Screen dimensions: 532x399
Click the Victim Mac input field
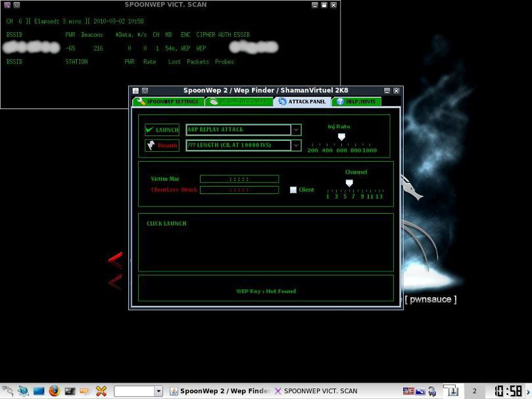click(x=239, y=179)
